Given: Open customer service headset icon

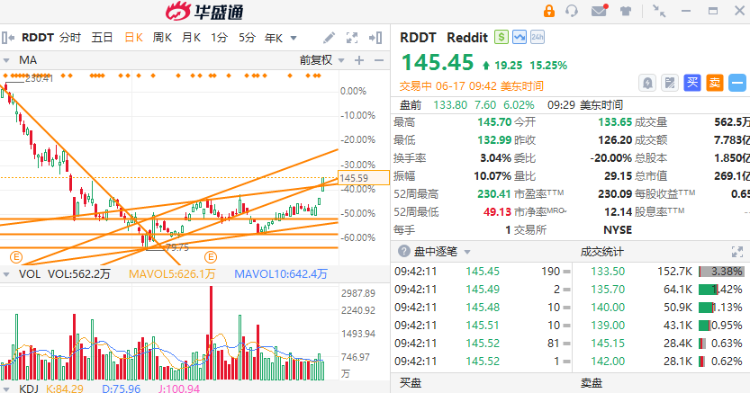Looking at the screenshot, I should (572, 11).
